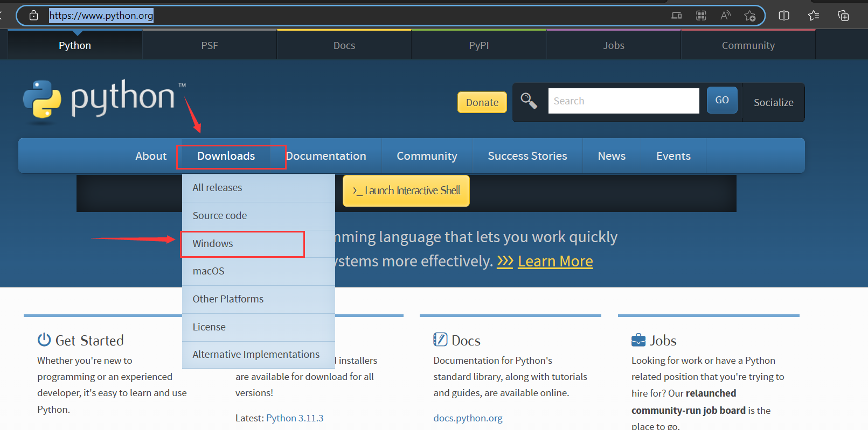Image resolution: width=868 pixels, height=430 pixels.
Task: Click the Jobs briefcase icon
Action: click(x=638, y=340)
